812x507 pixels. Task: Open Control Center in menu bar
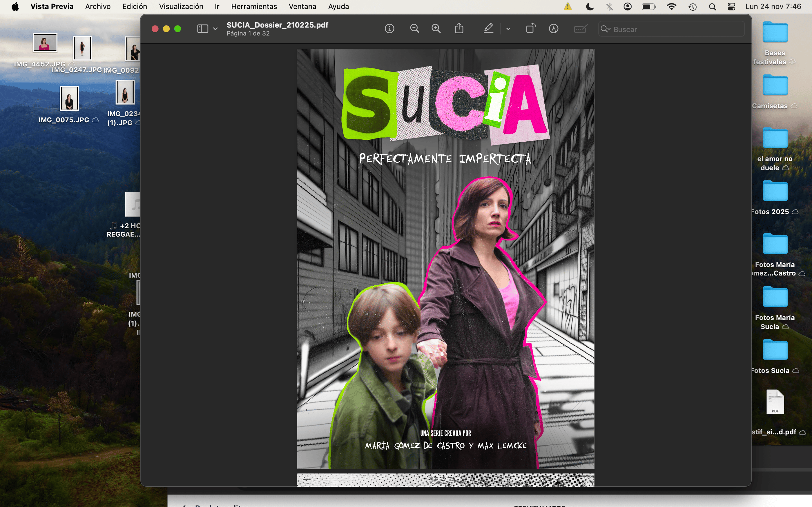[731, 6]
